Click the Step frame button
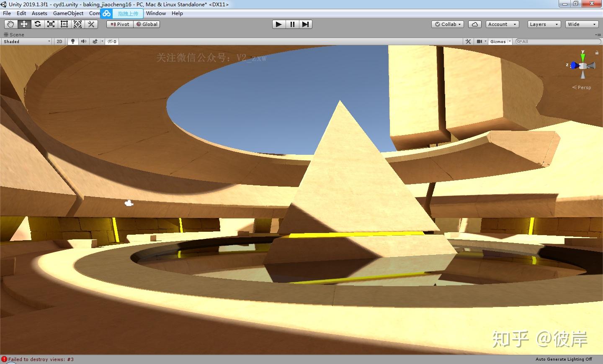 (x=305, y=24)
